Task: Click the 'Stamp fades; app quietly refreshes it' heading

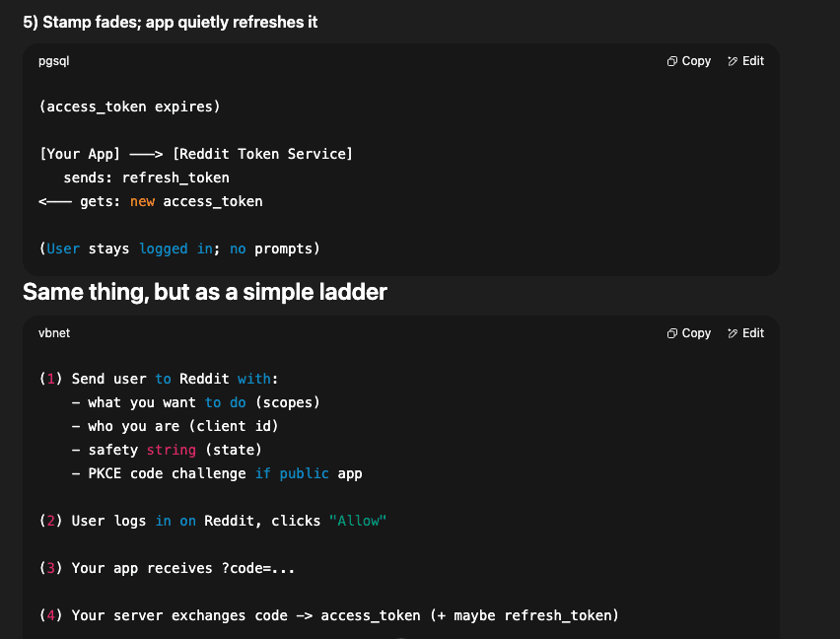Action: pos(170,22)
